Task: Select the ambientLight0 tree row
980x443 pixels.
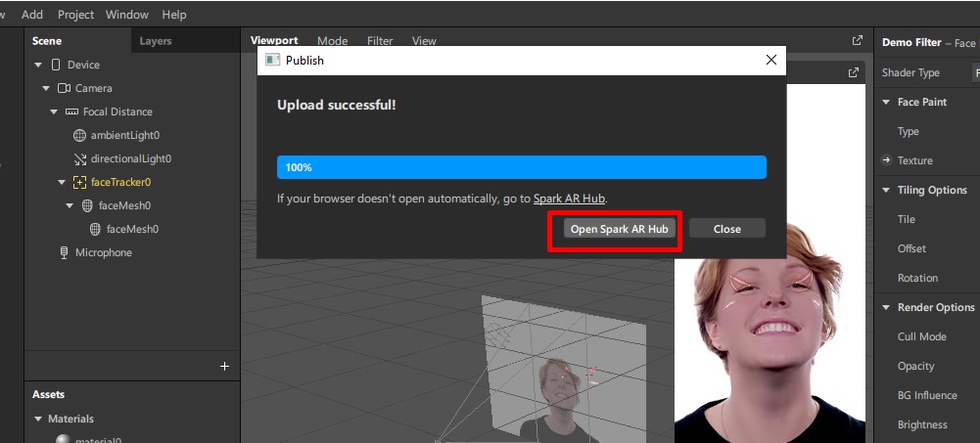Action: pos(132,135)
